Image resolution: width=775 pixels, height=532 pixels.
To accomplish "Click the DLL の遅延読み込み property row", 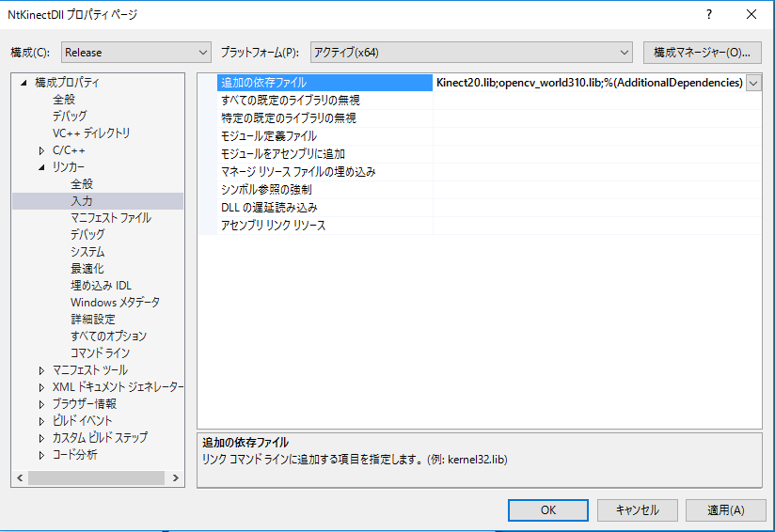I will pos(269,208).
